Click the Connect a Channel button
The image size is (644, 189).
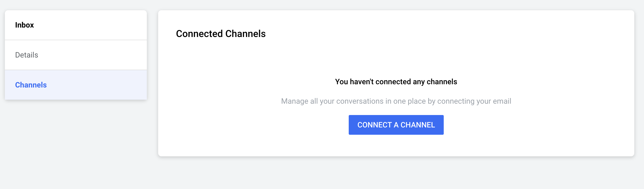pos(396,125)
